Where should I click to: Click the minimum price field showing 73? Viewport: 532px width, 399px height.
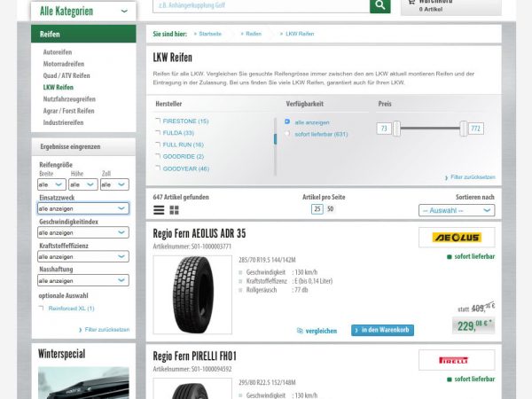384,129
